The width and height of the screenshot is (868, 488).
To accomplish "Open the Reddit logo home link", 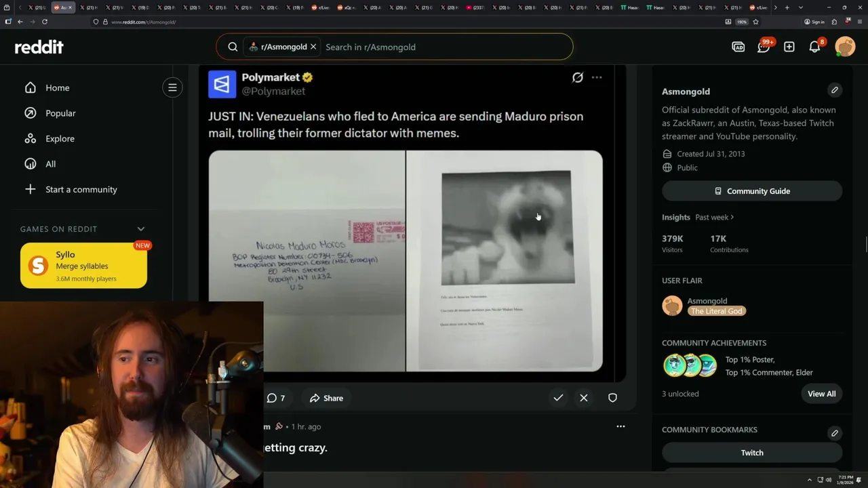I will pos(39,47).
